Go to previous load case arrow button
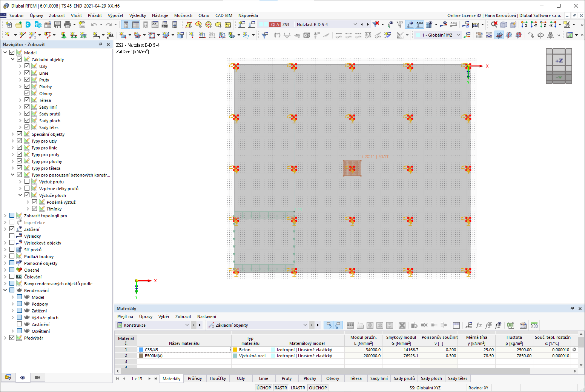585x392 pixels. pyautogui.click(x=362, y=25)
